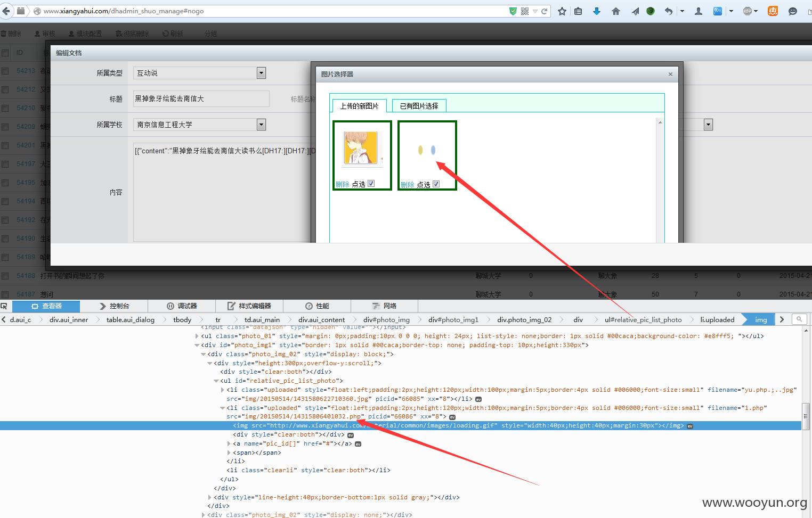
Task: Click 删除 link under the loading image
Action: tap(408, 185)
